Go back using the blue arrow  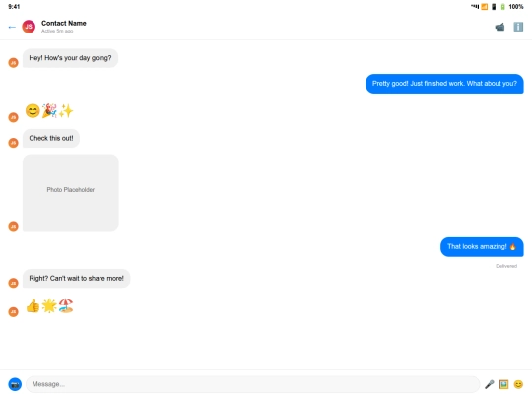[12, 27]
